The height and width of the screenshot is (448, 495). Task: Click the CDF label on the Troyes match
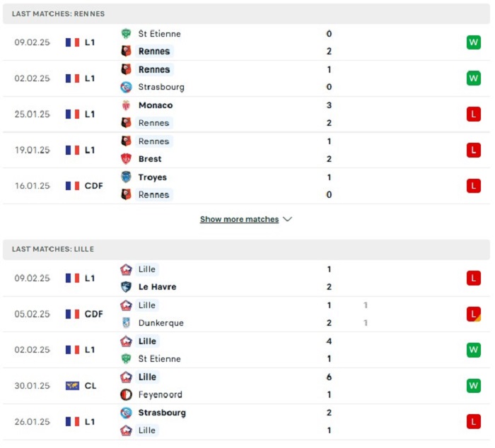94,186
